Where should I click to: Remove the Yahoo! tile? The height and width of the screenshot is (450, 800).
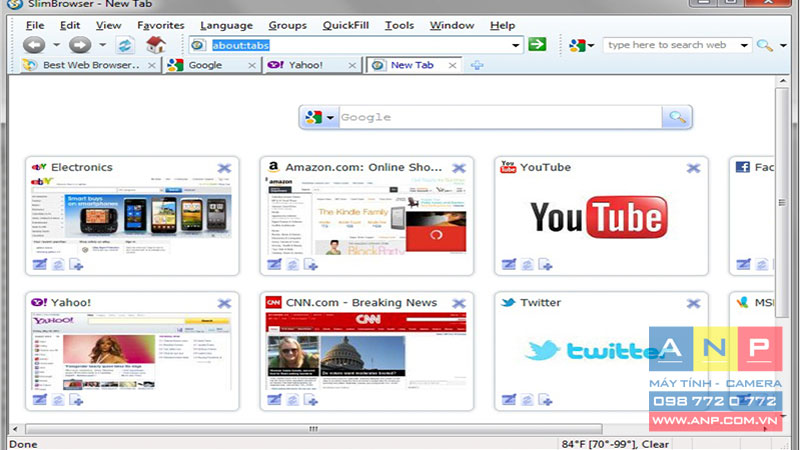pos(224,304)
